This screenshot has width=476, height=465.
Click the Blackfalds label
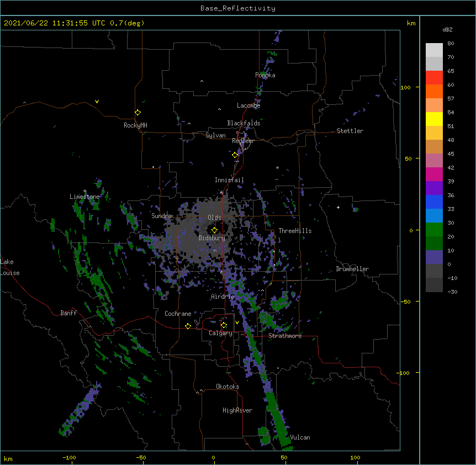coord(244,123)
